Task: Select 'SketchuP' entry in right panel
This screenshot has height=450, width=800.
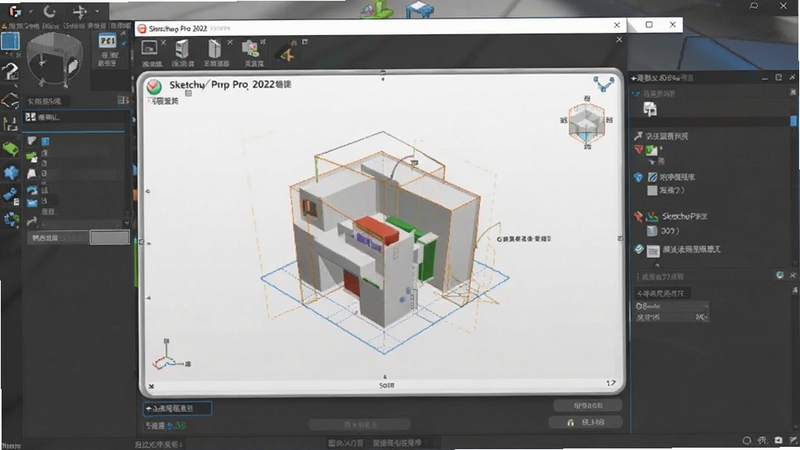Action: pos(684,216)
